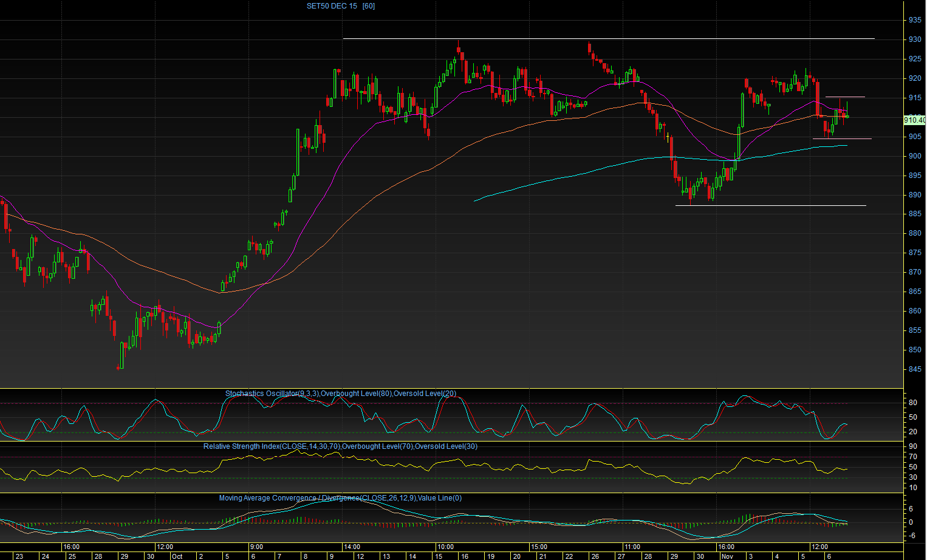Click the 870 price axis label
This screenshot has height=560, width=927.
click(915, 272)
